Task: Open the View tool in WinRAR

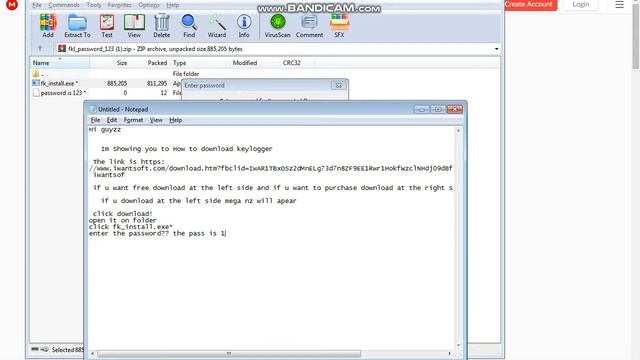Action: pyautogui.click(x=134, y=26)
